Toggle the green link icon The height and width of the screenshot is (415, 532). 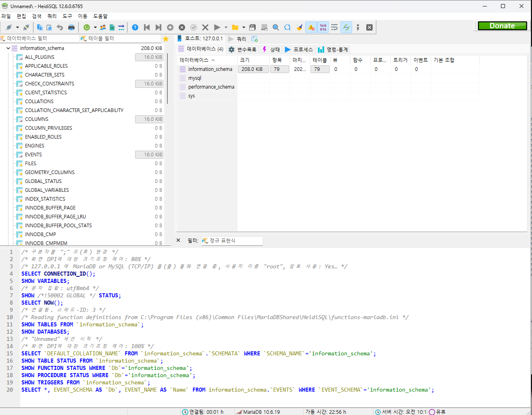[346, 27]
